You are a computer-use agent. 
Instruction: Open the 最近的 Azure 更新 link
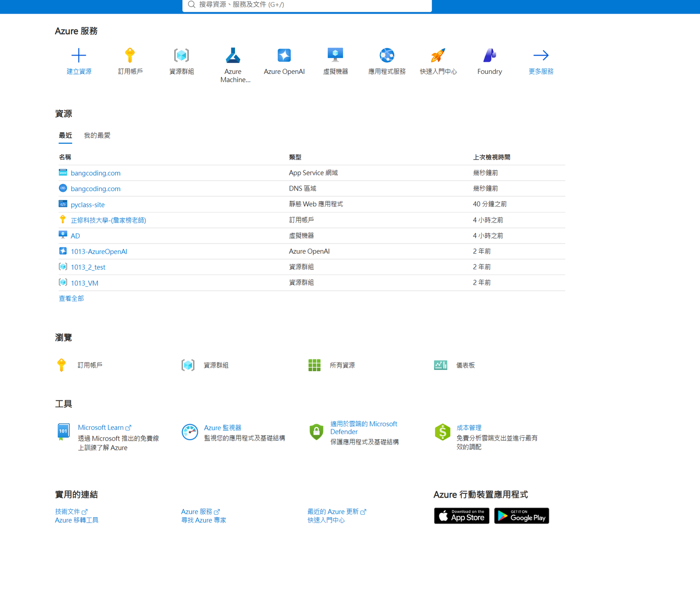coord(337,511)
